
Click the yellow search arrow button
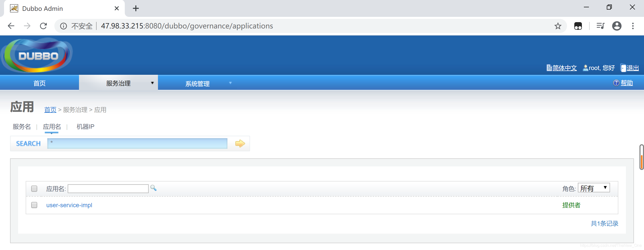[x=240, y=144]
